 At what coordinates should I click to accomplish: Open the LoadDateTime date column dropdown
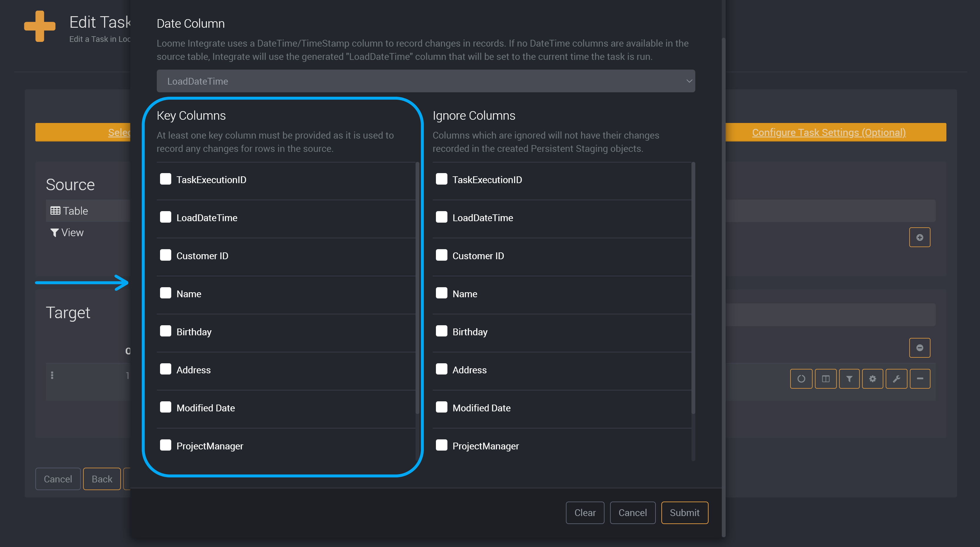[x=425, y=81]
